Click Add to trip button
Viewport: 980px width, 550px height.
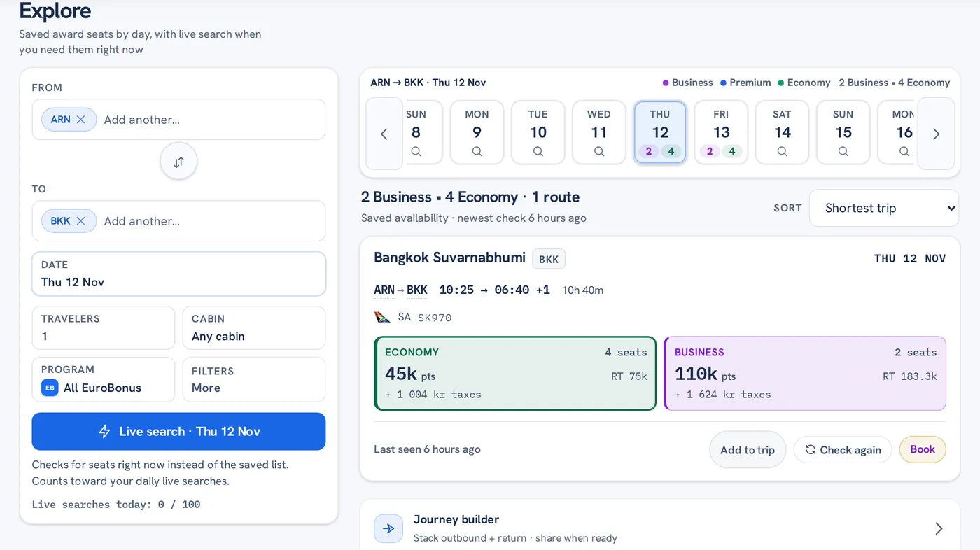coord(748,450)
